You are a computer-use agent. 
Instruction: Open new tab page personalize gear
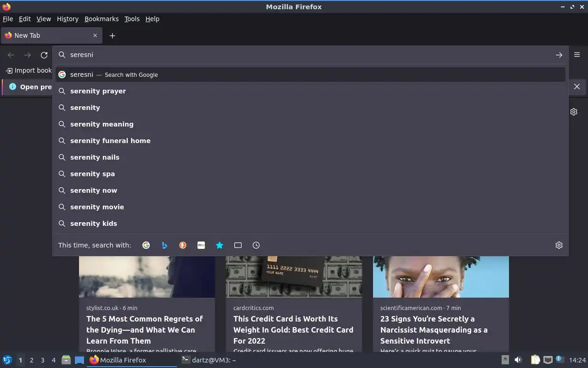pyautogui.click(x=574, y=112)
